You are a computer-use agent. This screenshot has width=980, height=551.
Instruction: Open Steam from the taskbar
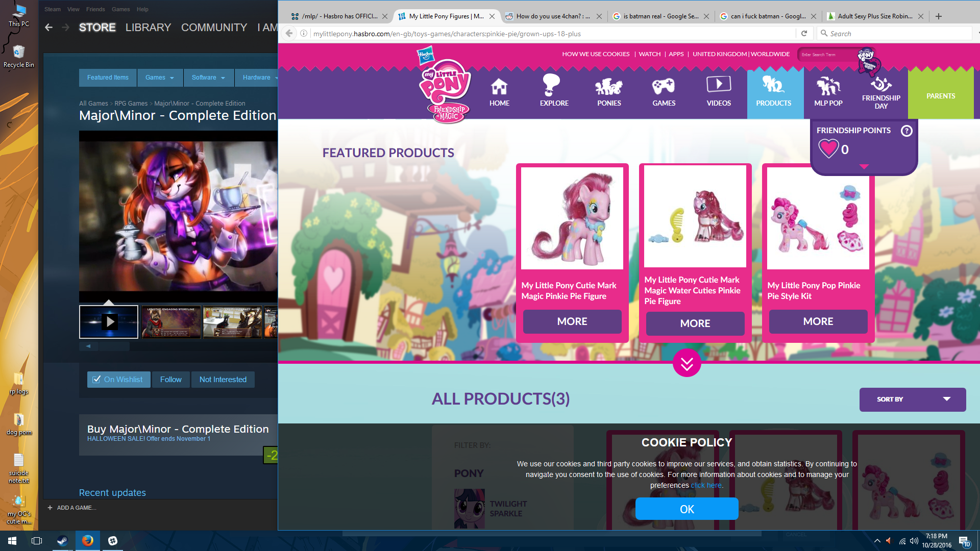click(x=62, y=541)
